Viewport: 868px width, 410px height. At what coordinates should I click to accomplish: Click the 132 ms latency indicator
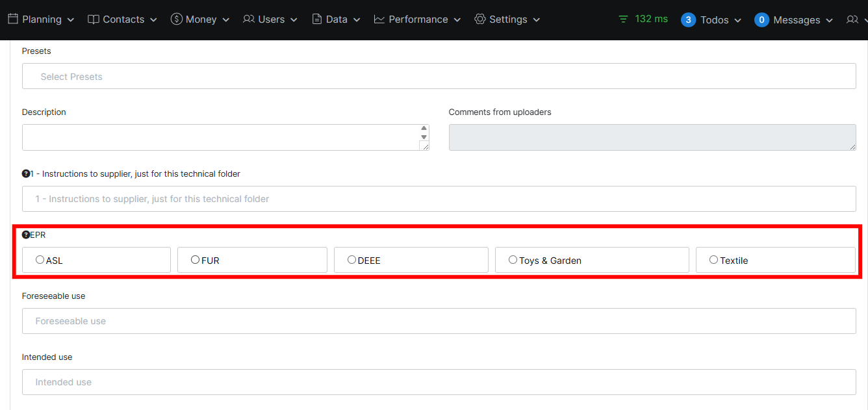tap(643, 19)
